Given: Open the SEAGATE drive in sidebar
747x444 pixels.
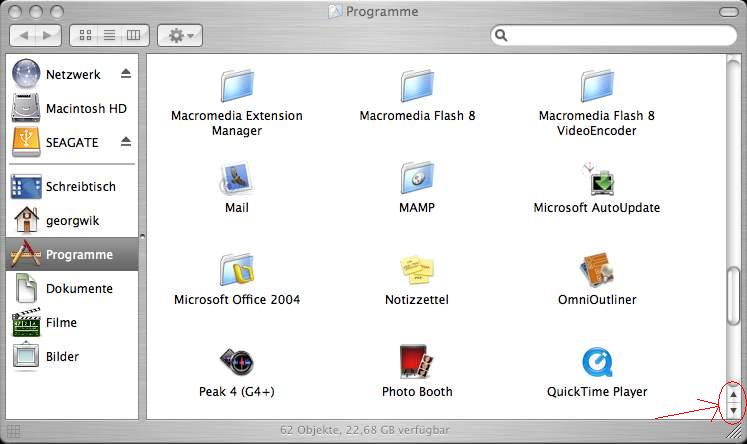Looking at the screenshot, I should [x=72, y=142].
